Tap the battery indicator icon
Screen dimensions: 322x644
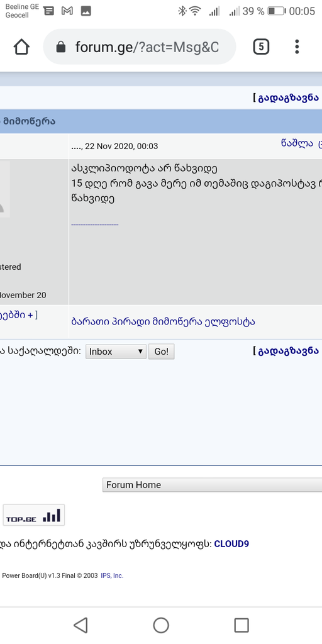pos(277,11)
